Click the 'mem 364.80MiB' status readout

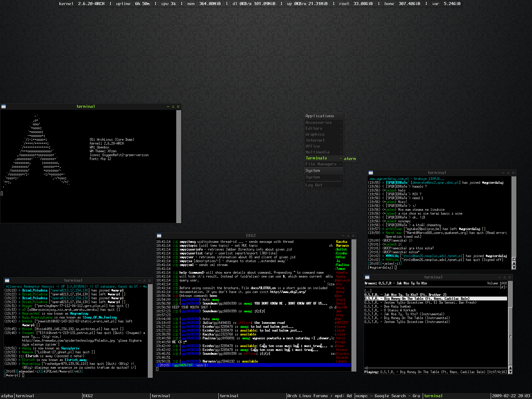[x=204, y=4]
